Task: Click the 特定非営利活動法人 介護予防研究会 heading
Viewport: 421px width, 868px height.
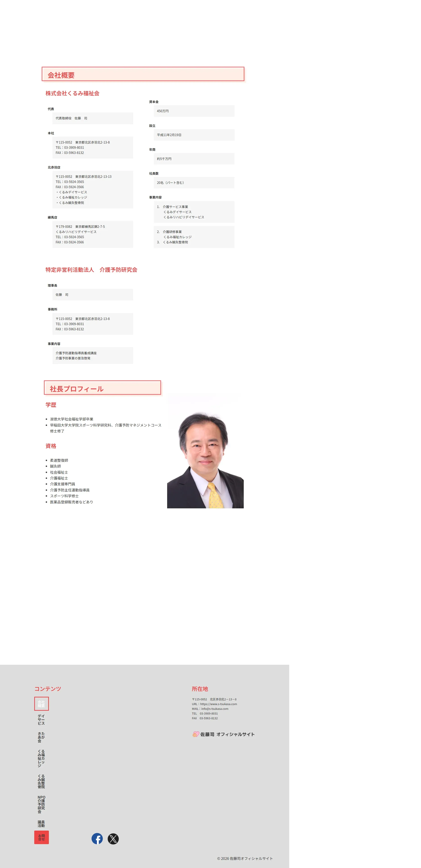Action: pos(91,270)
